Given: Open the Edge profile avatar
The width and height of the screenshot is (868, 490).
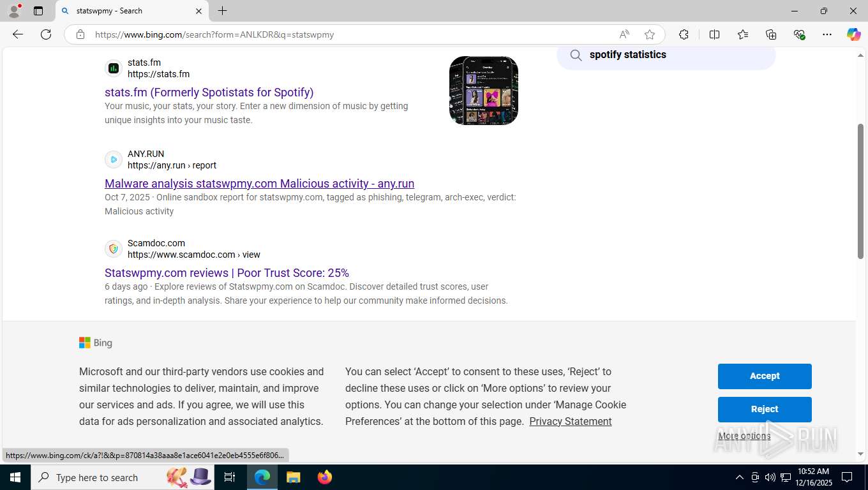Looking at the screenshot, I should coord(14,11).
